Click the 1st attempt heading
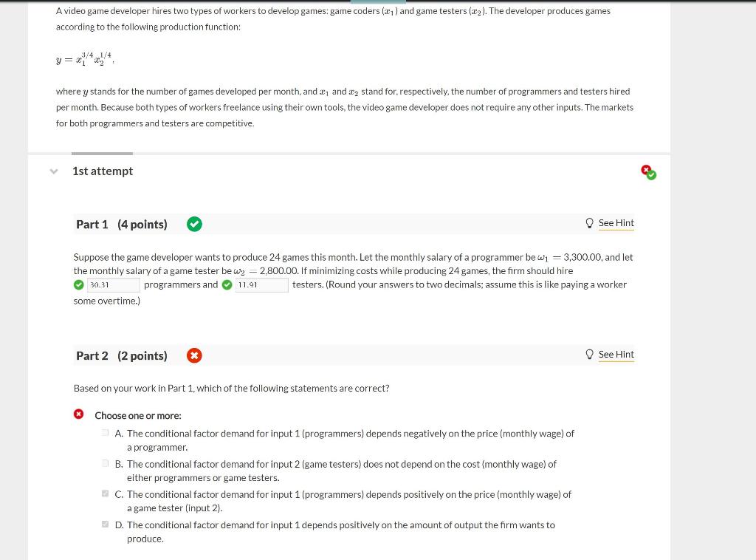 tap(103, 171)
